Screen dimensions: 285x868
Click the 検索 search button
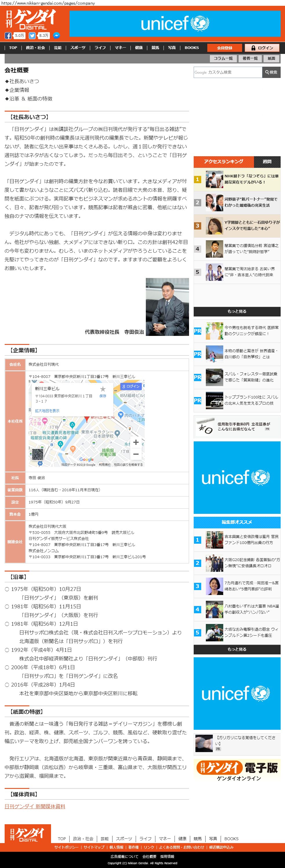point(271,72)
